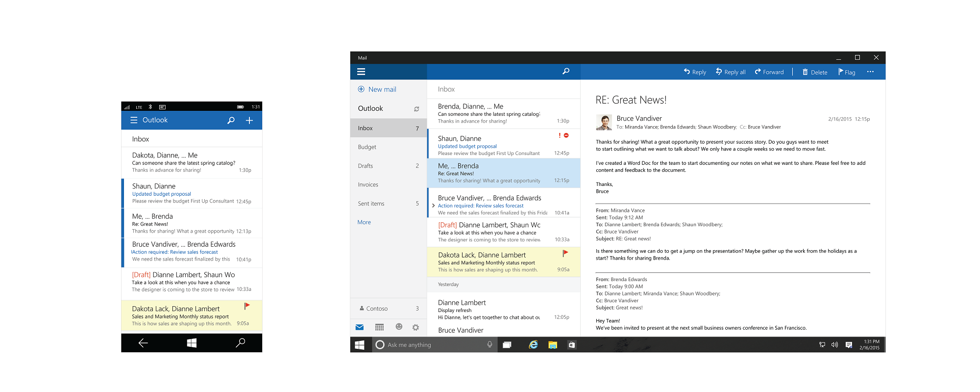This screenshot has height=392, width=980.
Task: Open Store app on taskbar
Action: click(x=572, y=345)
